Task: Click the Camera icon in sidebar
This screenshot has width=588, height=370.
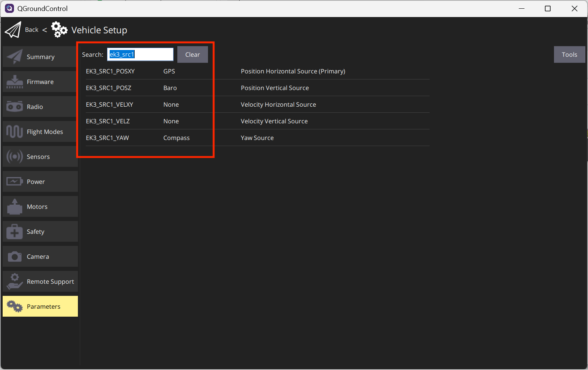Action: pos(15,257)
